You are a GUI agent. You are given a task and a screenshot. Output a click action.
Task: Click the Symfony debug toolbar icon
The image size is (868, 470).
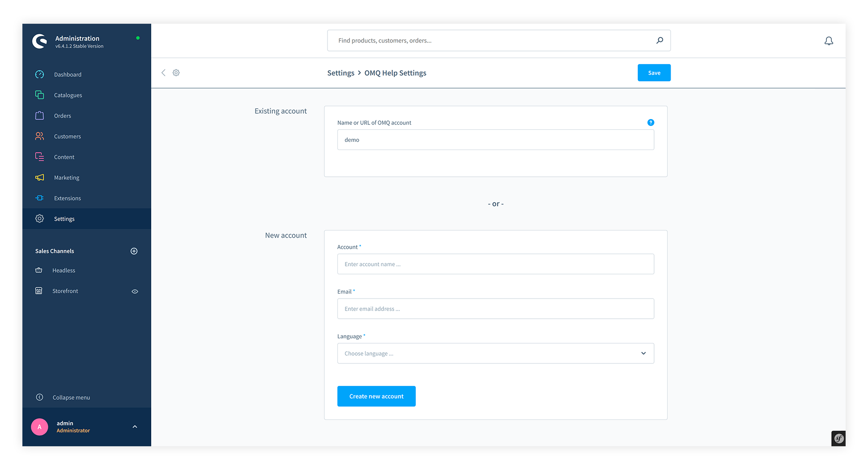[x=838, y=438]
